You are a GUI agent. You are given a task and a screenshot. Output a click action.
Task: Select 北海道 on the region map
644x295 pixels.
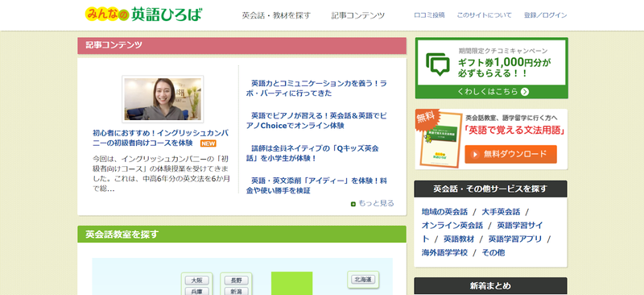tap(363, 280)
